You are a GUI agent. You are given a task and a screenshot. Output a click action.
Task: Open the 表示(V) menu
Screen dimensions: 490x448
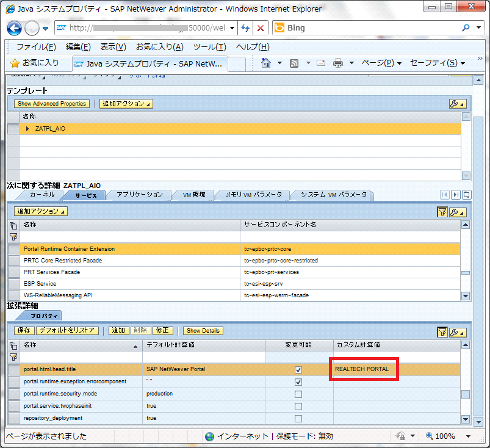[x=113, y=47]
